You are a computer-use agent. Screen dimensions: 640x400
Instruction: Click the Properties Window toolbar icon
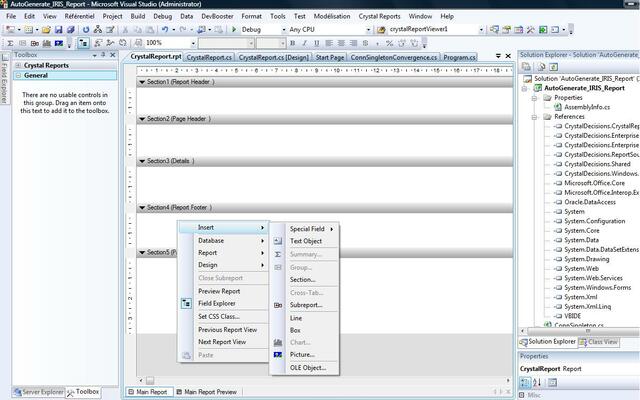click(x=507, y=29)
